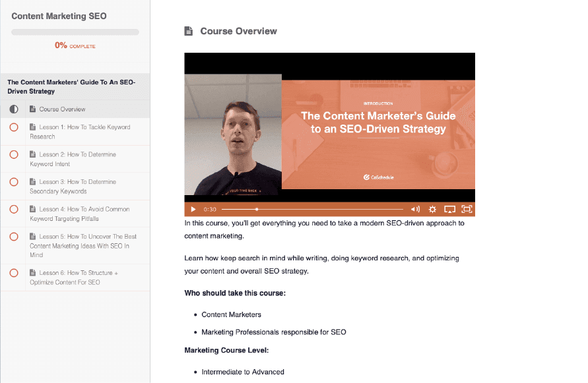Click the completion circle for Lesson 3
The image size is (588, 383).
click(x=14, y=182)
